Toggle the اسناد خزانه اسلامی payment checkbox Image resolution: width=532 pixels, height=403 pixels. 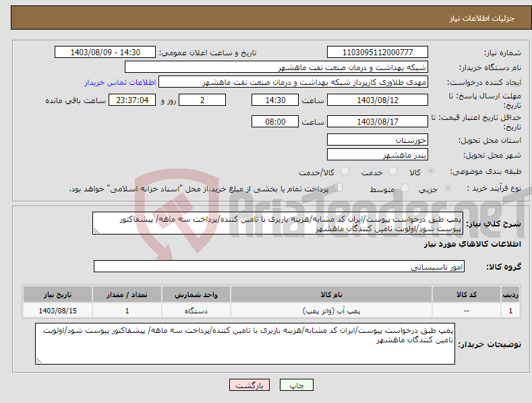click(x=338, y=187)
